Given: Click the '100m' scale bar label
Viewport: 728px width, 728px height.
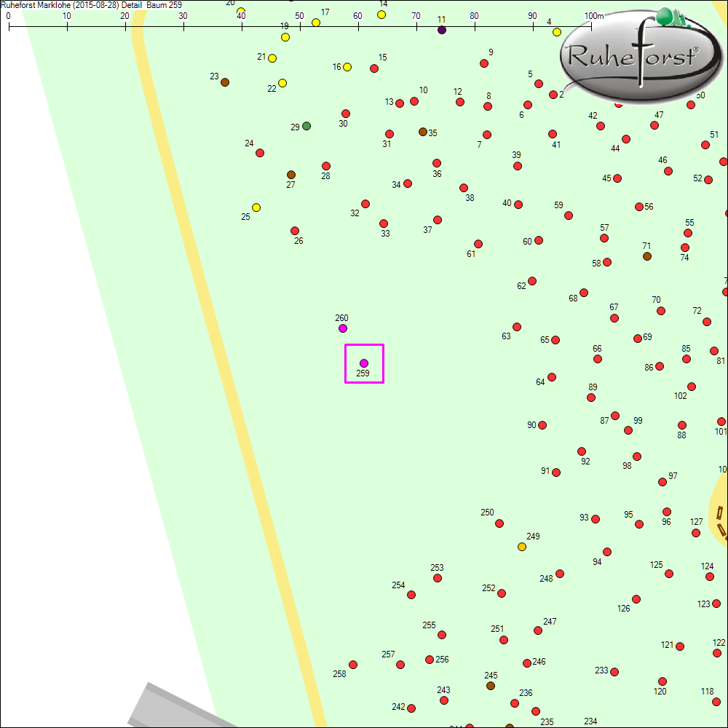Looking at the screenshot, I should pyautogui.click(x=594, y=16).
